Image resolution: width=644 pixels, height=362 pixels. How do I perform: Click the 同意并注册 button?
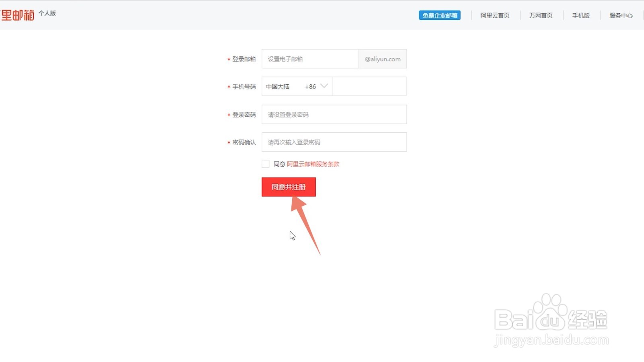pos(289,187)
